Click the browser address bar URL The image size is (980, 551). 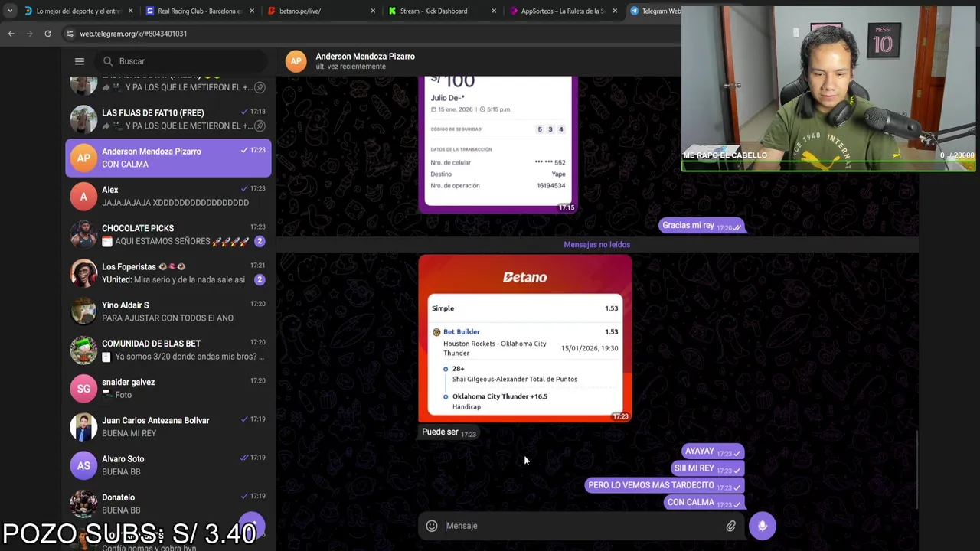point(133,34)
